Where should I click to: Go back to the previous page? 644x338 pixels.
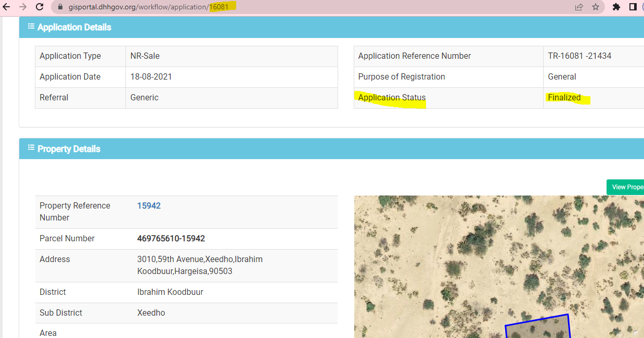point(7,7)
